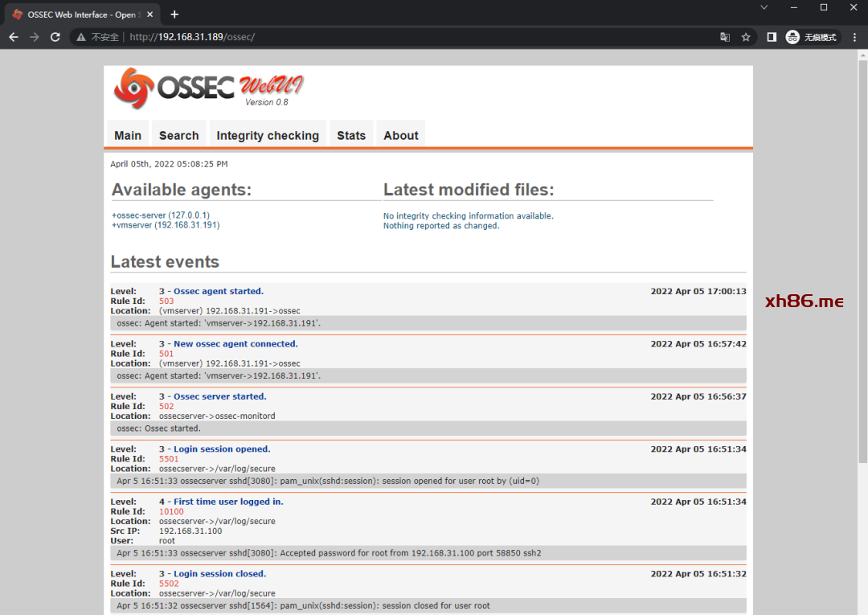Click the OSSEC WebUI logo

point(209,88)
